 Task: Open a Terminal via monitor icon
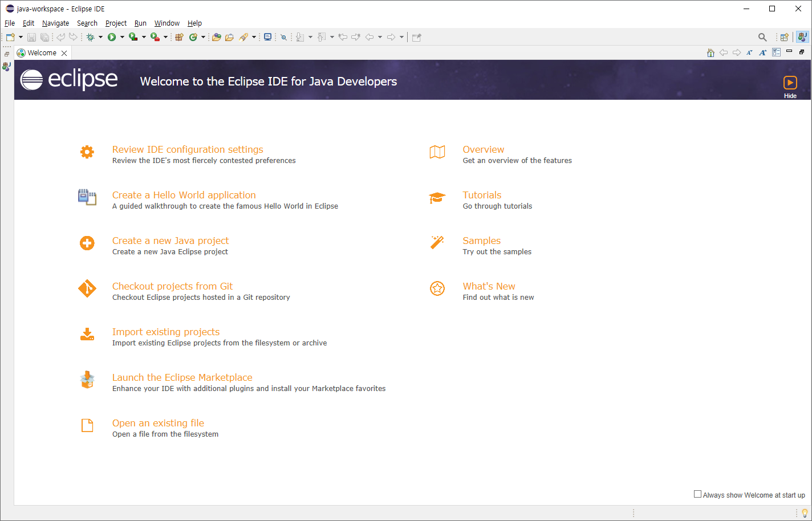tap(267, 37)
